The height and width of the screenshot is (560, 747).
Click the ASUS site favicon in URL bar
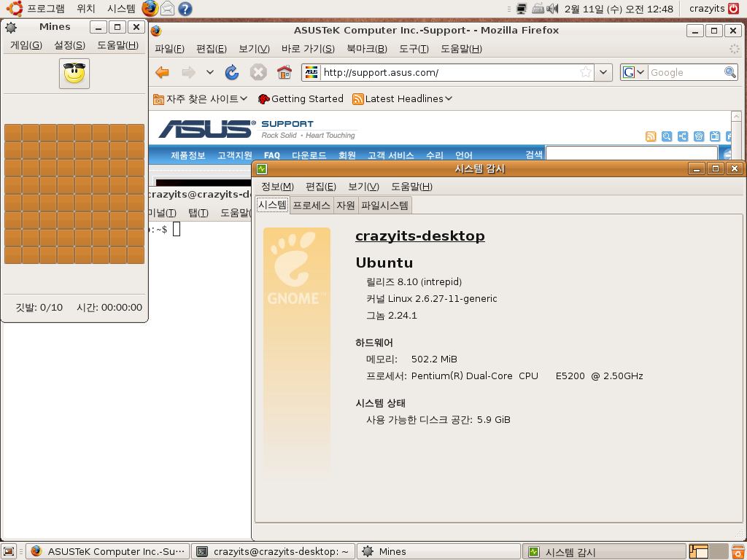tap(311, 72)
